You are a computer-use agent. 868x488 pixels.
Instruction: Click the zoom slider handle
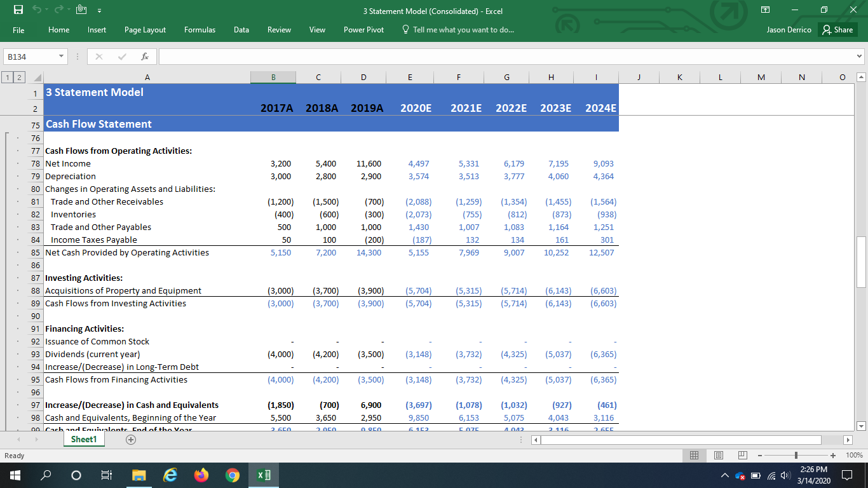(x=796, y=456)
